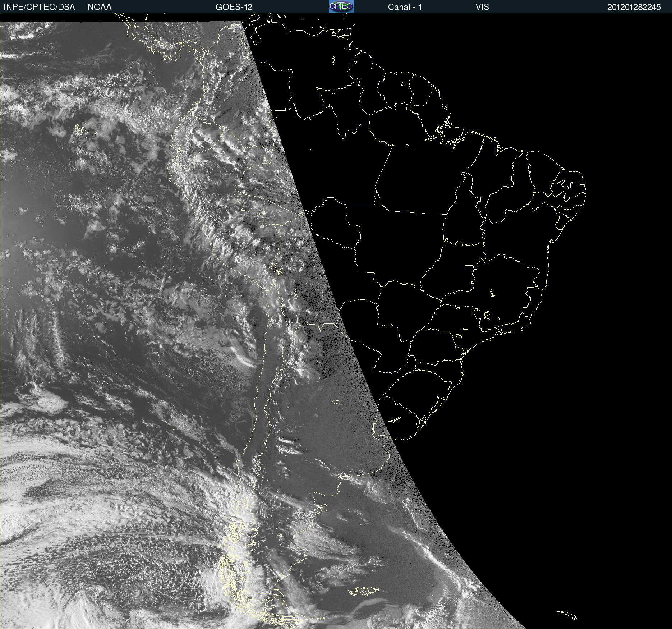Select the NOAA label in header
Image resolution: width=672 pixels, height=629 pixels.
[x=100, y=7]
